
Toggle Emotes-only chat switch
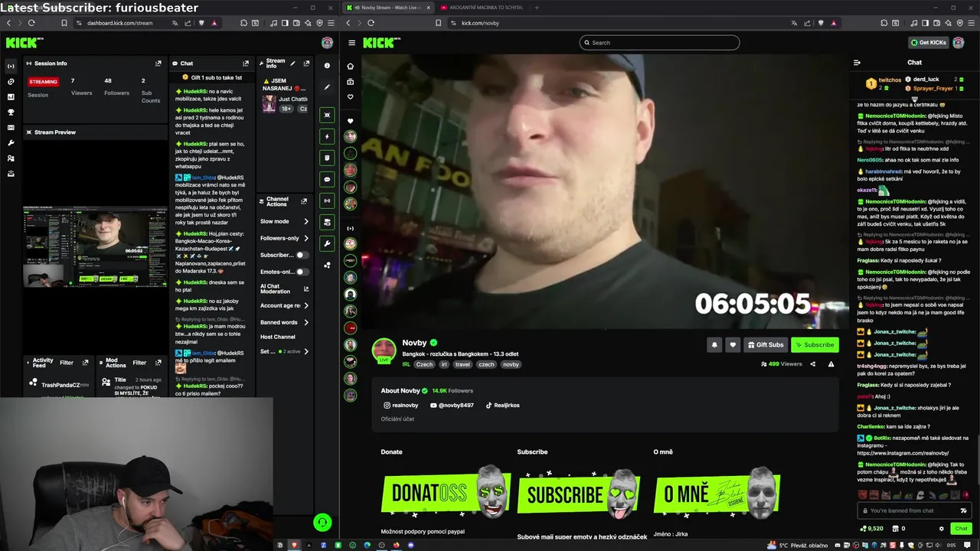(302, 272)
